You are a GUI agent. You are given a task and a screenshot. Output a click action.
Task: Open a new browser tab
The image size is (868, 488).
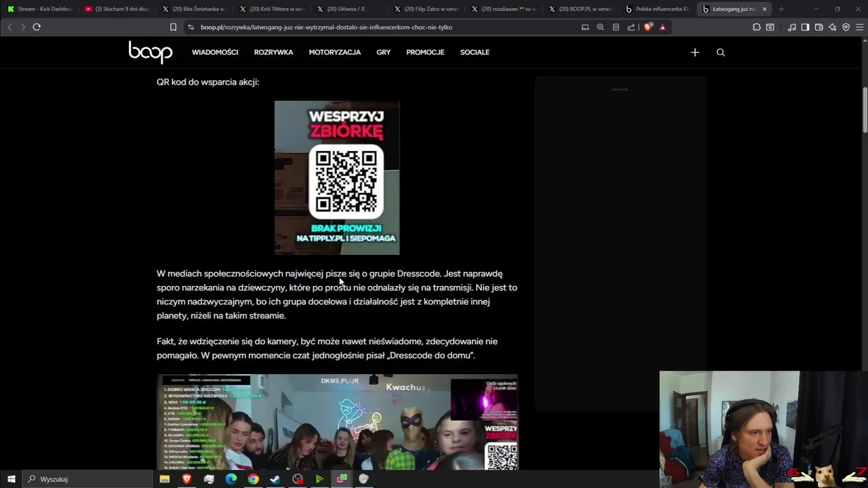pyautogui.click(x=781, y=9)
